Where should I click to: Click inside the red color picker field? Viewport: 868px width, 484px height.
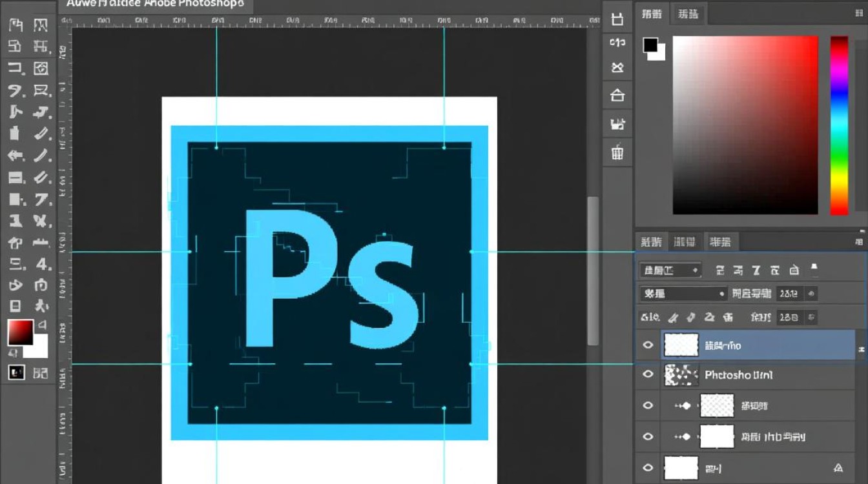745,125
